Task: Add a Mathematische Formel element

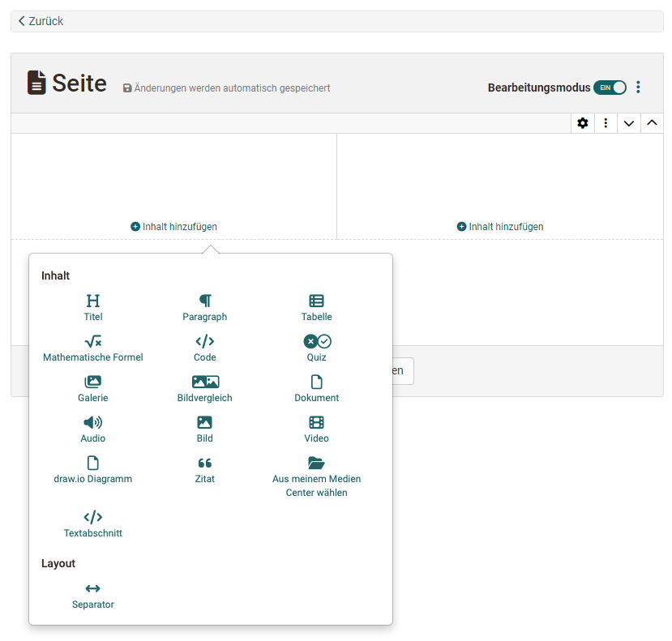Action: coord(93,348)
